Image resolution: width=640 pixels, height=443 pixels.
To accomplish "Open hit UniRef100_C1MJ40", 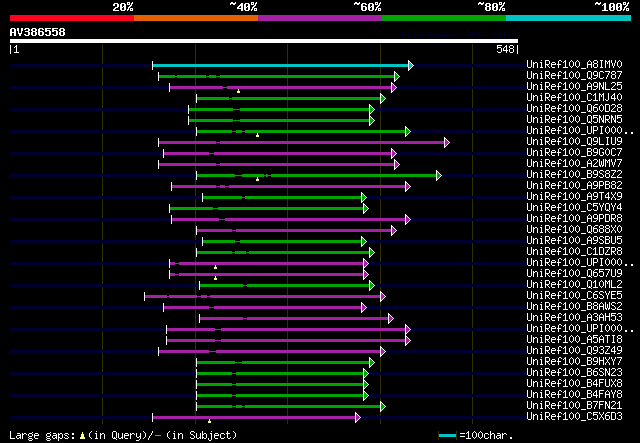I will point(574,98).
